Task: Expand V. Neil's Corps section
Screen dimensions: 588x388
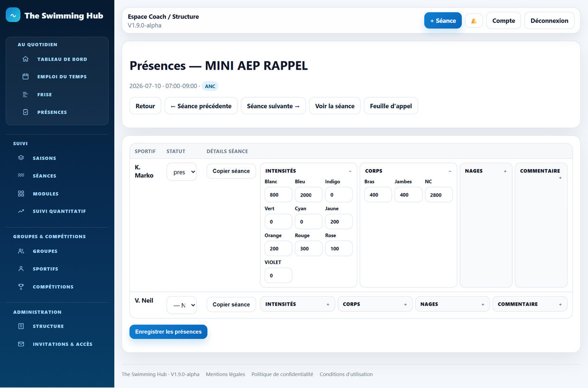Action: click(x=405, y=305)
